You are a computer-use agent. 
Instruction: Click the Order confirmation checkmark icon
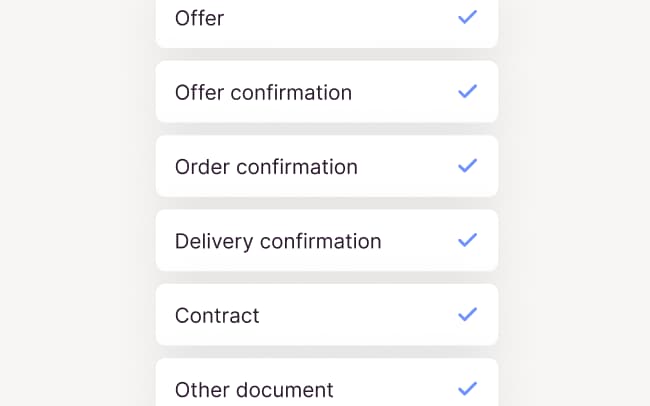(467, 166)
